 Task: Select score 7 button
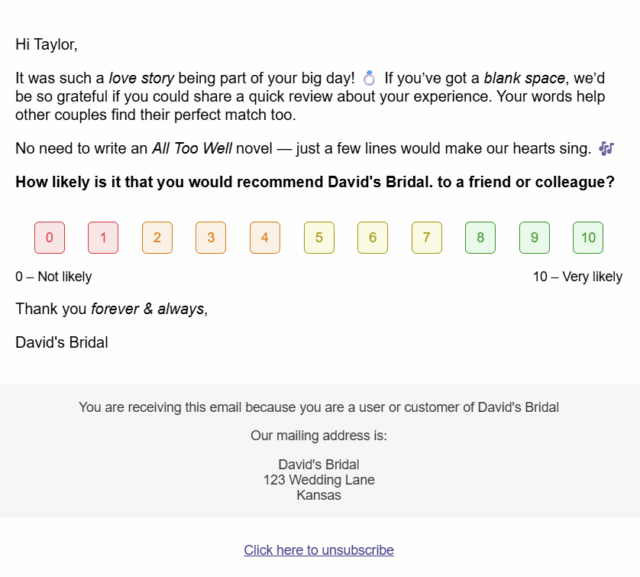[x=427, y=238]
